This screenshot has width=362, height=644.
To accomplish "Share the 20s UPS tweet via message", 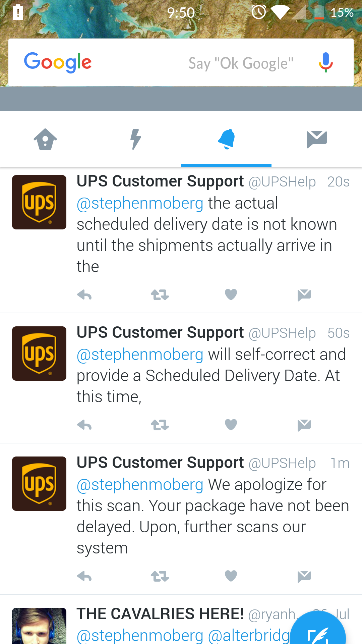I will coord(304,295).
